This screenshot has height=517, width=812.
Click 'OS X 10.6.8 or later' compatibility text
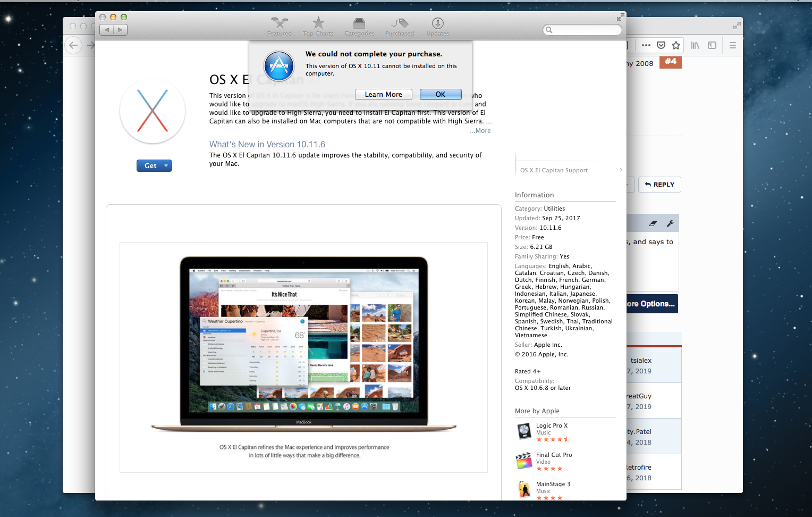click(x=543, y=388)
